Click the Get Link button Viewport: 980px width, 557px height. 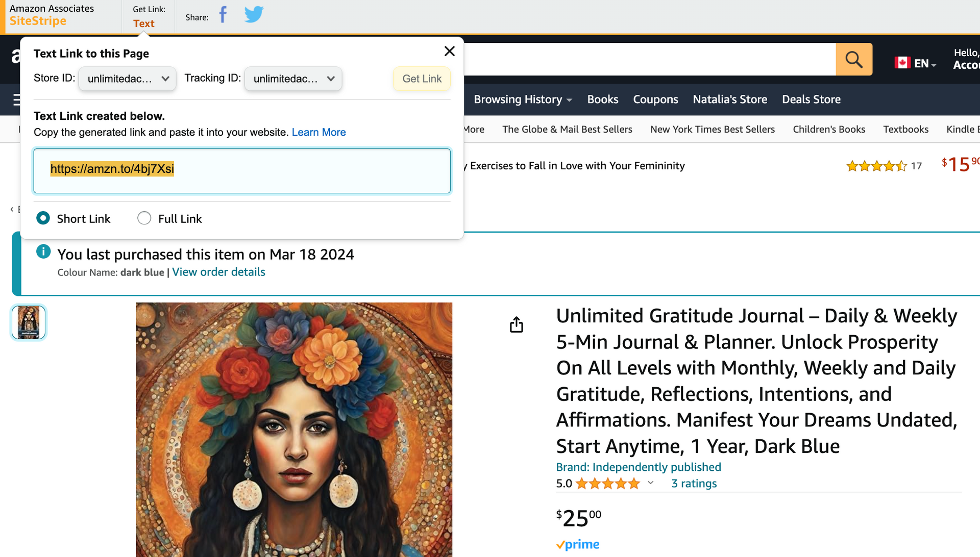(422, 79)
